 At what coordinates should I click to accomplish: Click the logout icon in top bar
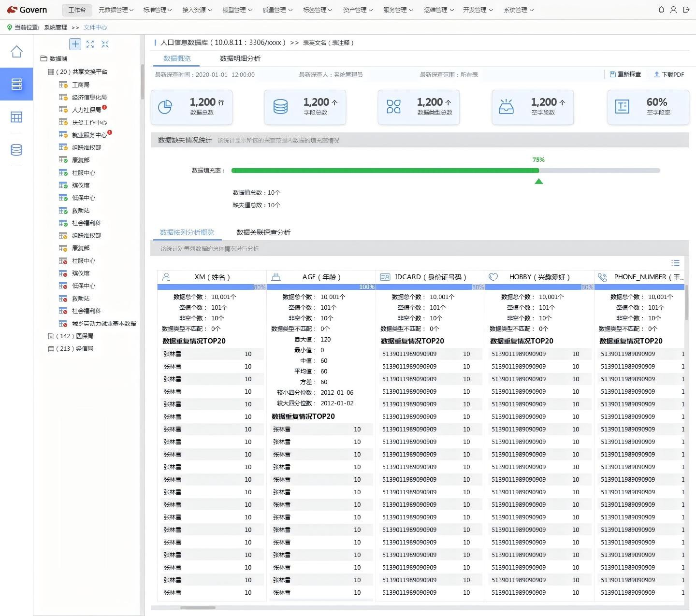[x=686, y=10]
